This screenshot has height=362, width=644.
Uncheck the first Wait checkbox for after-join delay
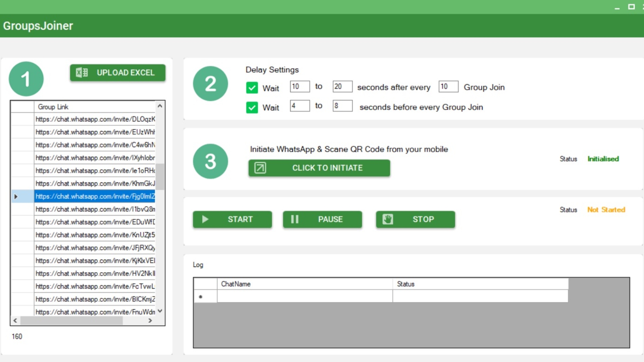click(252, 88)
